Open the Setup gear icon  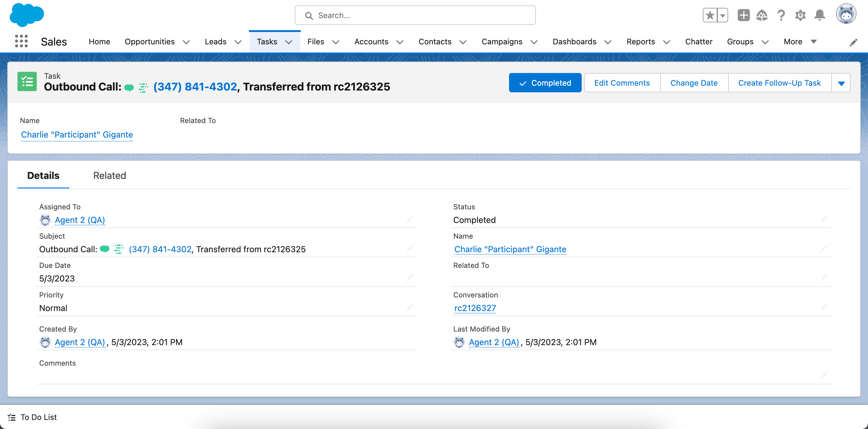click(x=800, y=15)
